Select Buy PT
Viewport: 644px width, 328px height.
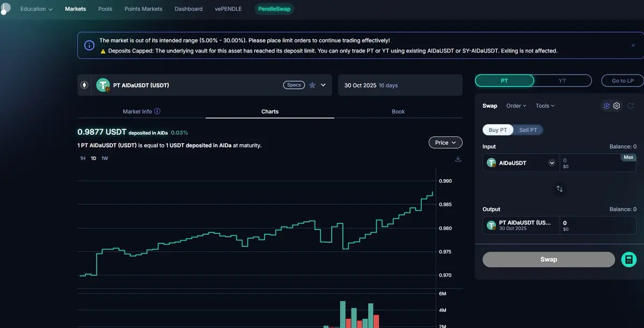tap(498, 130)
